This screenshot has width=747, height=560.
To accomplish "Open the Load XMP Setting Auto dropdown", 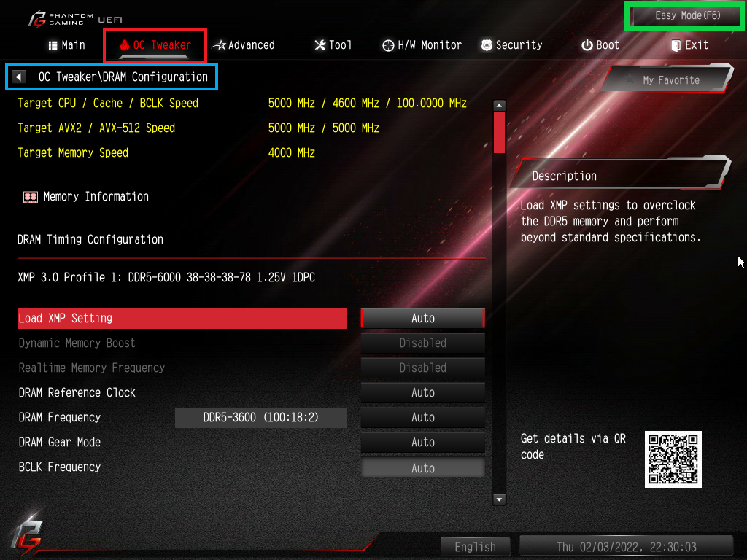I will click(423, 318).
